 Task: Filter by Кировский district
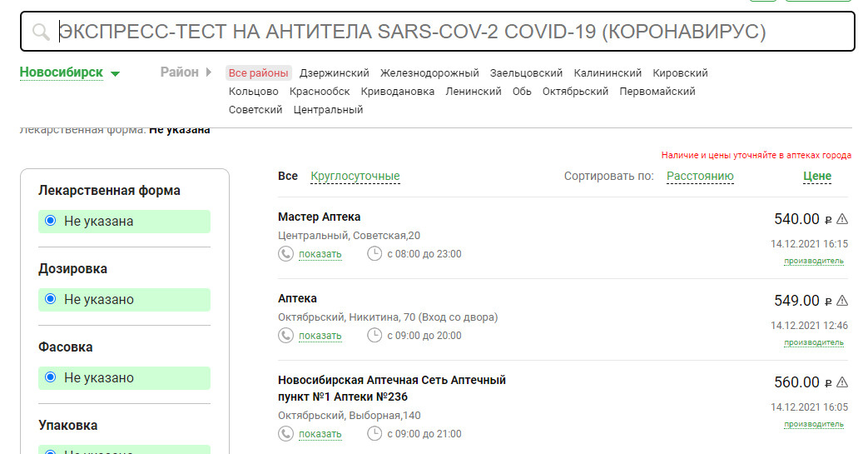coord(681,73)
